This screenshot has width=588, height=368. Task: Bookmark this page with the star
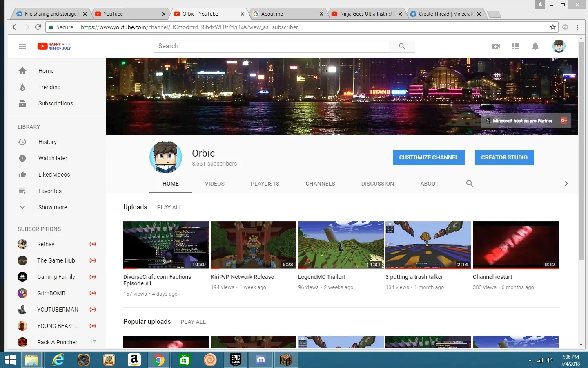point(553,27)
